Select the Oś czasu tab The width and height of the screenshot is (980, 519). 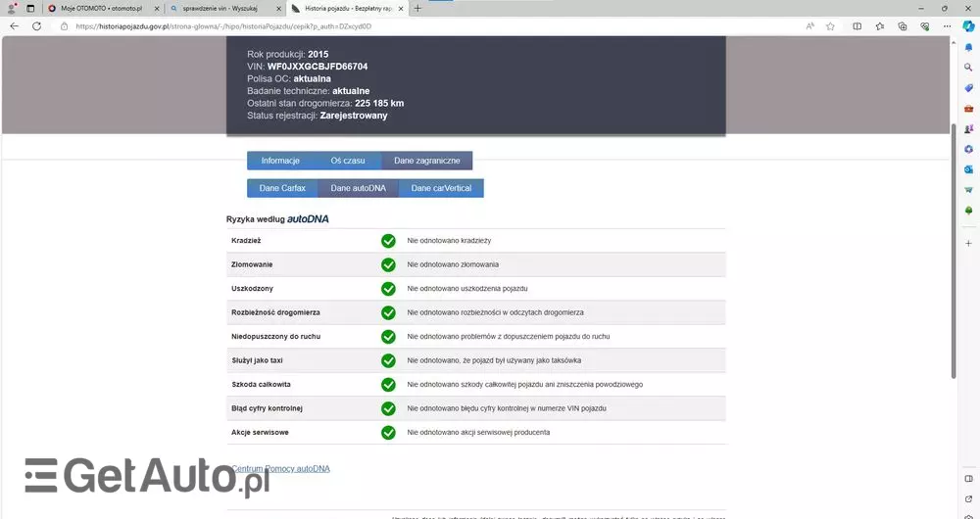click(348, 161)
